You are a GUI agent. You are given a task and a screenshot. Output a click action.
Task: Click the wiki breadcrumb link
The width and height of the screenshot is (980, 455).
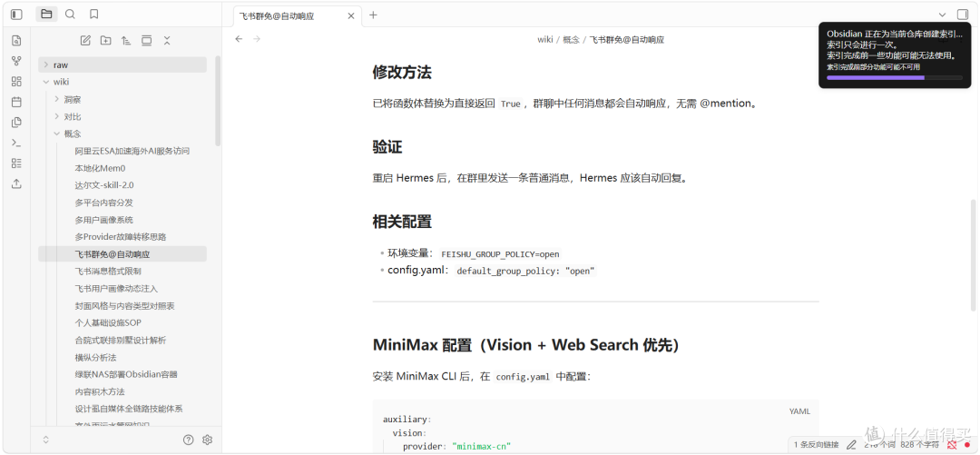click(x=545, y=39)
